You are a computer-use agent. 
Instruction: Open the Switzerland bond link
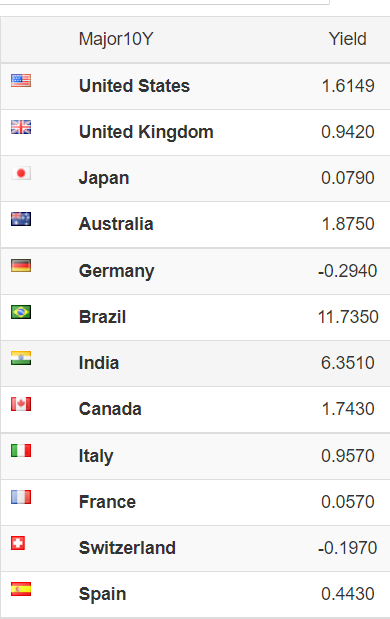[x=127, y=548]
